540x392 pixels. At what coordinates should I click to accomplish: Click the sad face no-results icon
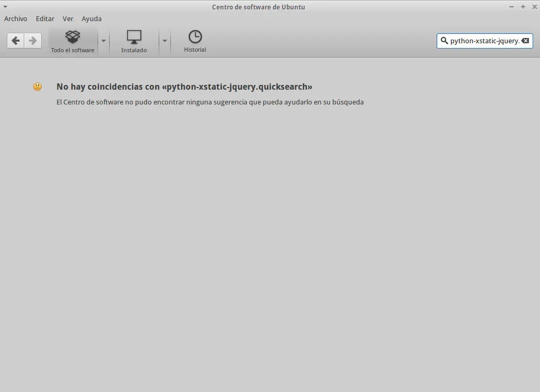tap(37, 87)
